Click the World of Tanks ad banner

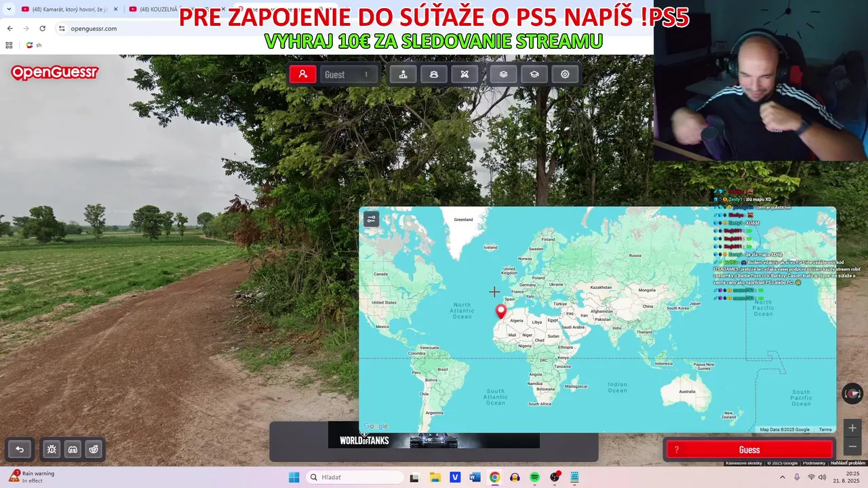(x=434, y=441)
